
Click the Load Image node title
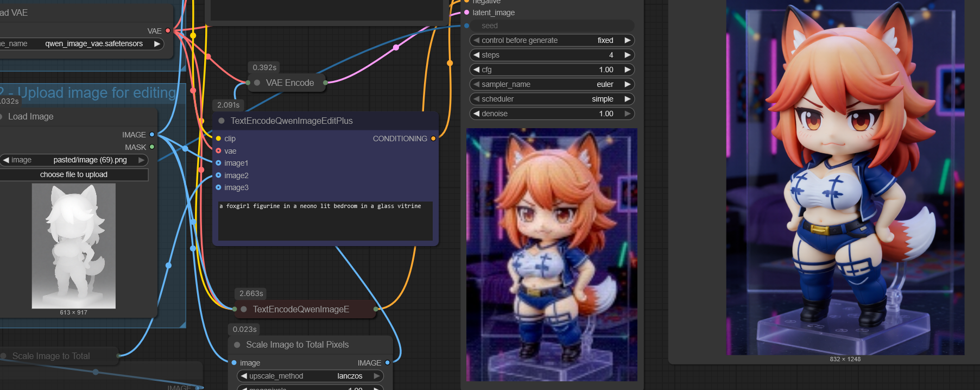(31, 116)
